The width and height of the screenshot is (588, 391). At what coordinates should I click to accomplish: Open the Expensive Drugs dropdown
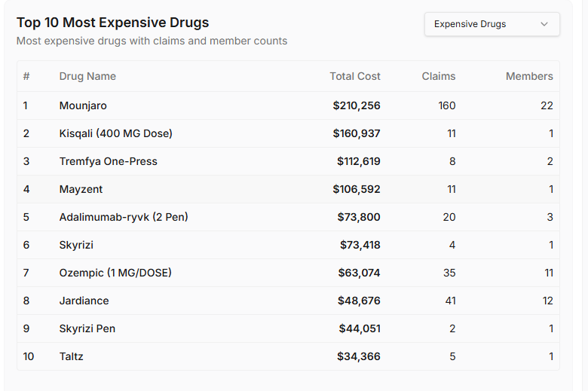click(x=491, y=24)
